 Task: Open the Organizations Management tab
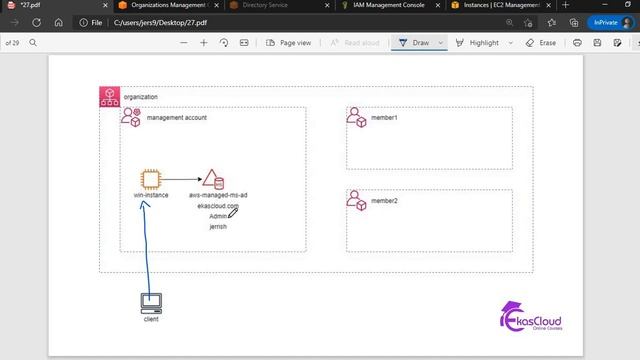[x=168, y=5]
